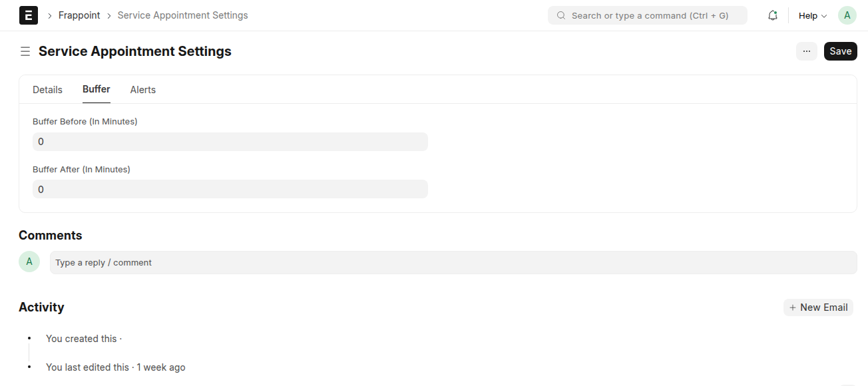This screenshot has width=868, height=386.
Task: Click the three-dots more actions button
Action: click(x=806, y=51)
